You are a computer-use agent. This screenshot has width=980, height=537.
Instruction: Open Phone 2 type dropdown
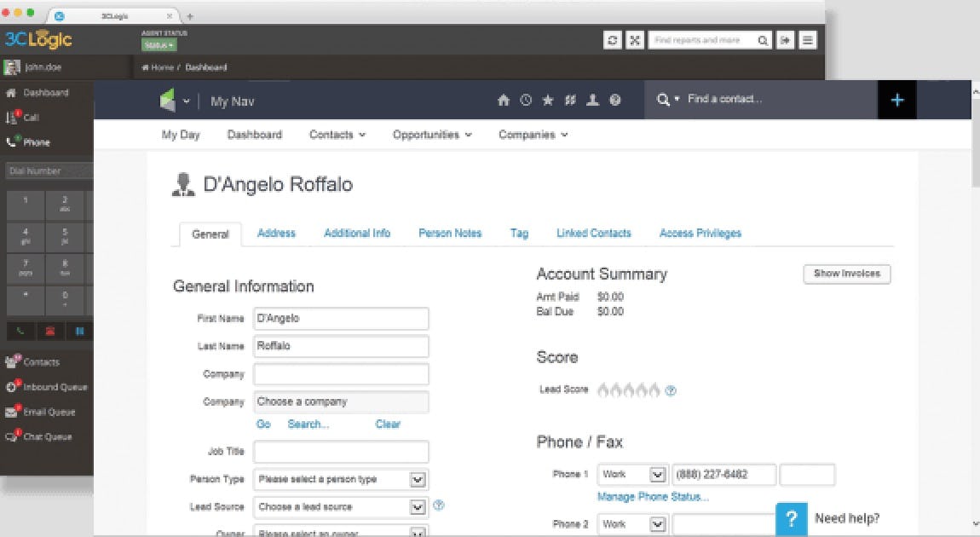pos(632,524)
